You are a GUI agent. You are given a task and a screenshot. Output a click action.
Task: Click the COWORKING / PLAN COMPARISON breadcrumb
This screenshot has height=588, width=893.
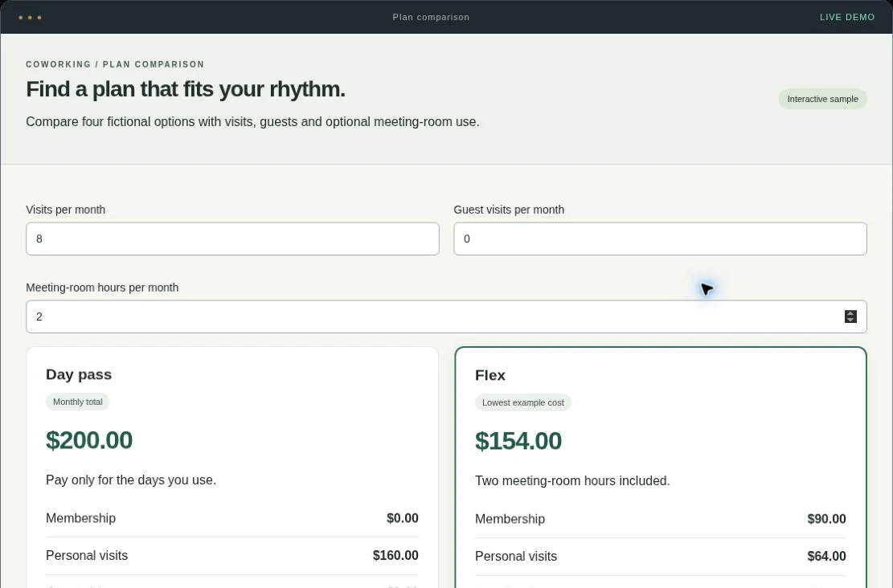pos(115,64)
